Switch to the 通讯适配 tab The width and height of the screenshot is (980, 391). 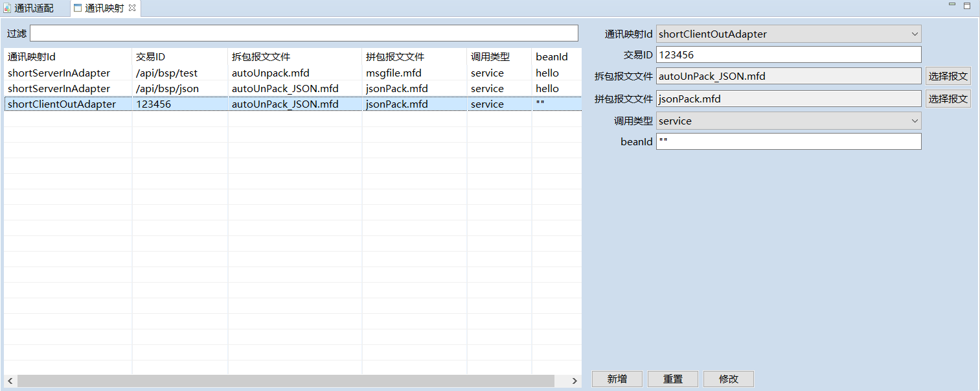click(x=34, y=8)
